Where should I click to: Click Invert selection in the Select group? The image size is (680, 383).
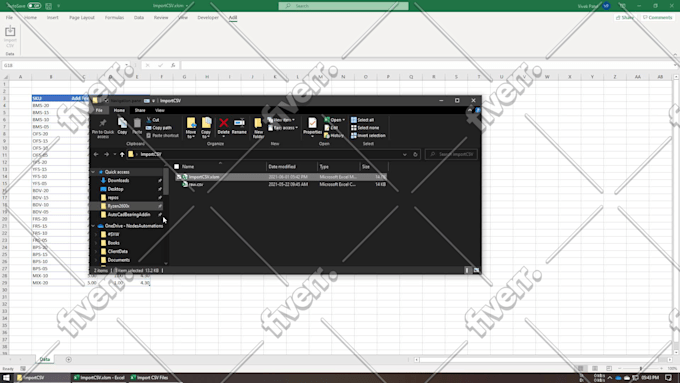(x=368, y=135)
